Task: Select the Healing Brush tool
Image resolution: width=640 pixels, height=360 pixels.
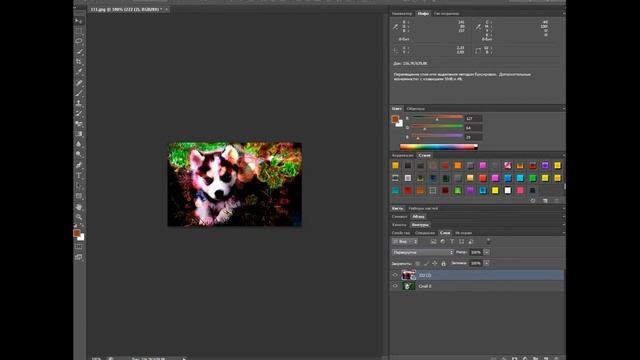Action: click(x=79, y=83)
